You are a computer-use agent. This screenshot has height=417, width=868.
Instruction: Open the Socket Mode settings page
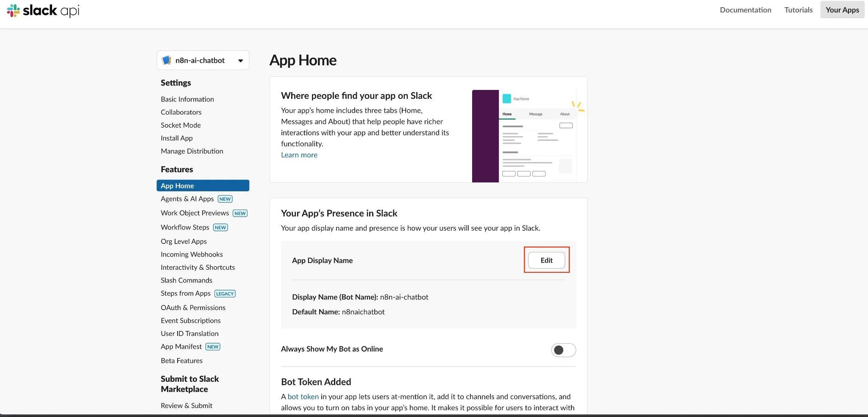[181, 125]
